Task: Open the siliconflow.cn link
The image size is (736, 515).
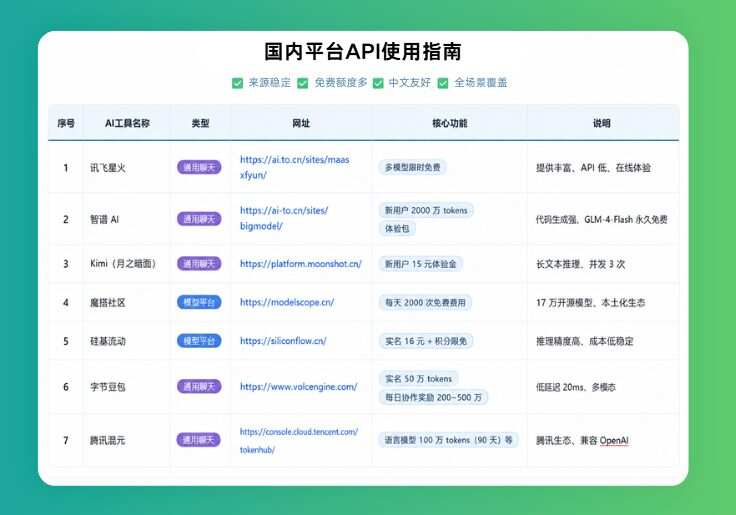Action: tap(283, 341)
